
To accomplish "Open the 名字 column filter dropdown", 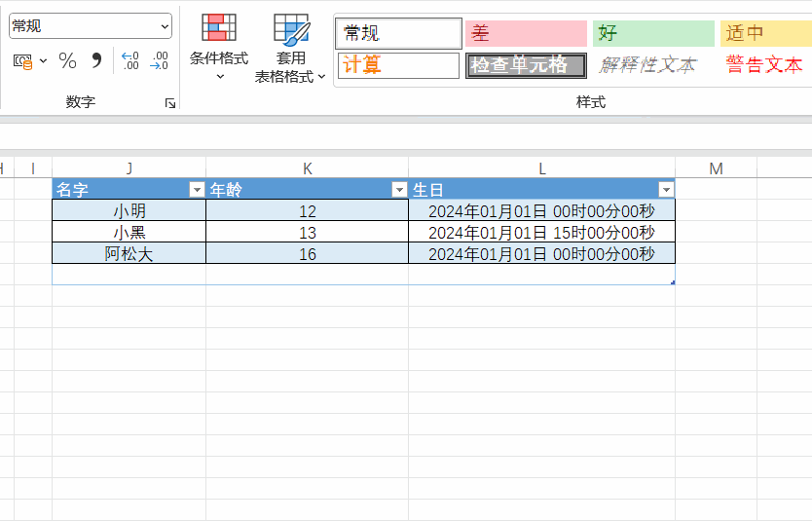I will tap(197, 190).
